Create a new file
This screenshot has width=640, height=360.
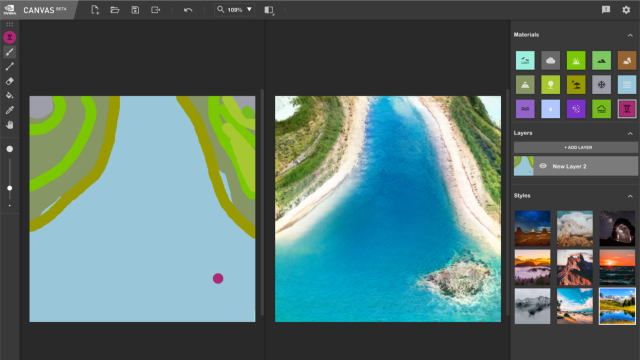tap(95, 10)
